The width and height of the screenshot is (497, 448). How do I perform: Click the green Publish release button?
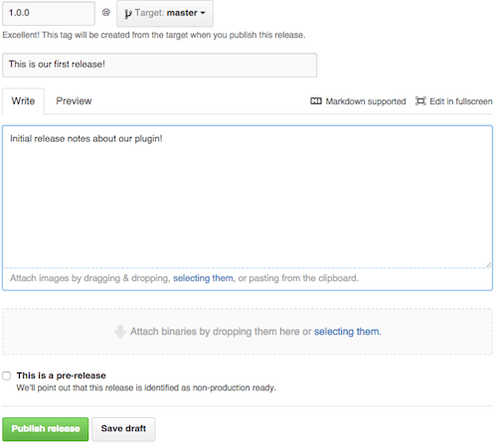(46, 429)
